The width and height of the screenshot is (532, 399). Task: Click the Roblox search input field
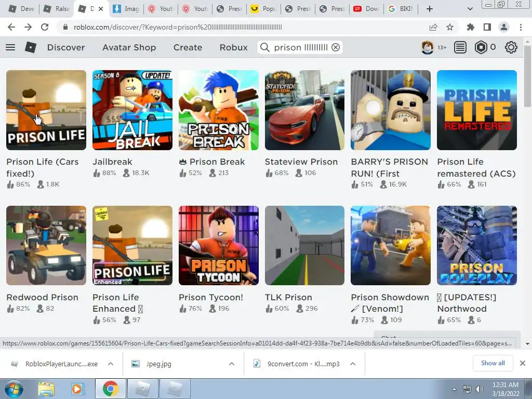(x=301, y=47)
